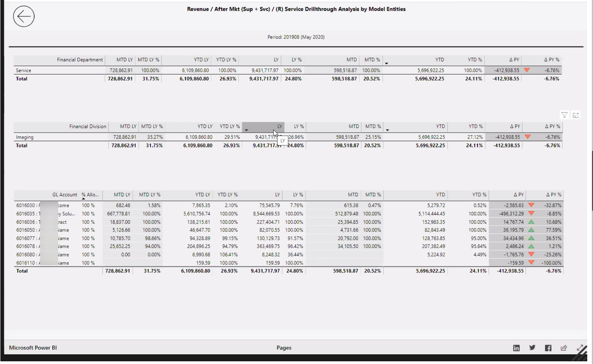
Task: Click the red triangle in the 6016035 row
Action: point(531,213)
